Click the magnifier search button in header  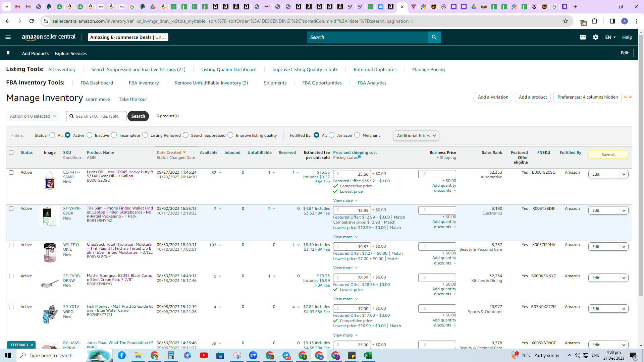coord(434,37)
